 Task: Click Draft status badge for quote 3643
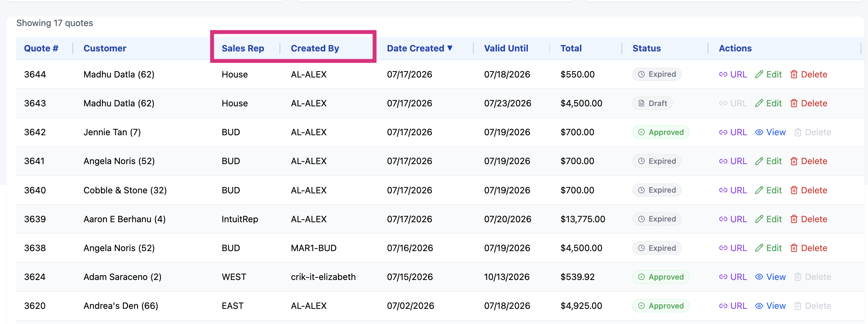pyautogui.click(x=652, y=103)
